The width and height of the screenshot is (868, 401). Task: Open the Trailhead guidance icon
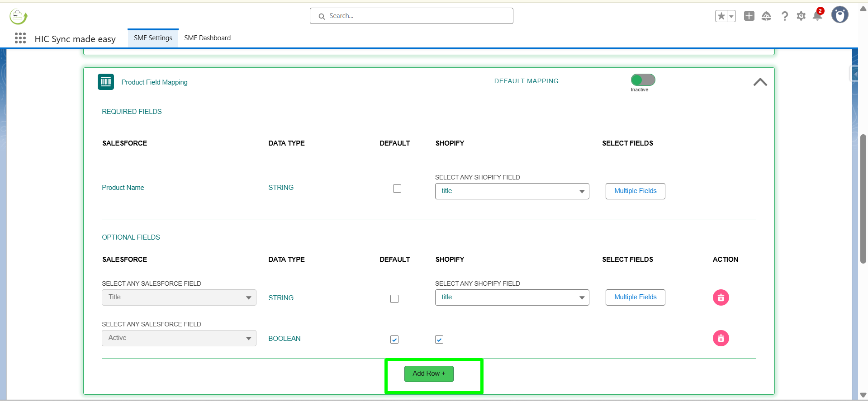click(x=766, y=16)
